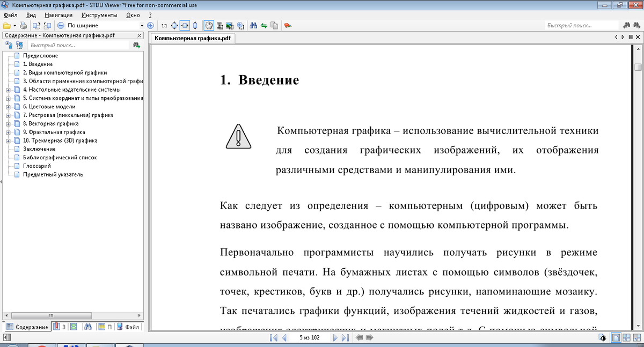The image size is (644, 347).
Task: Click contents panel search binoculars icon
Action: tap(137, 46)
